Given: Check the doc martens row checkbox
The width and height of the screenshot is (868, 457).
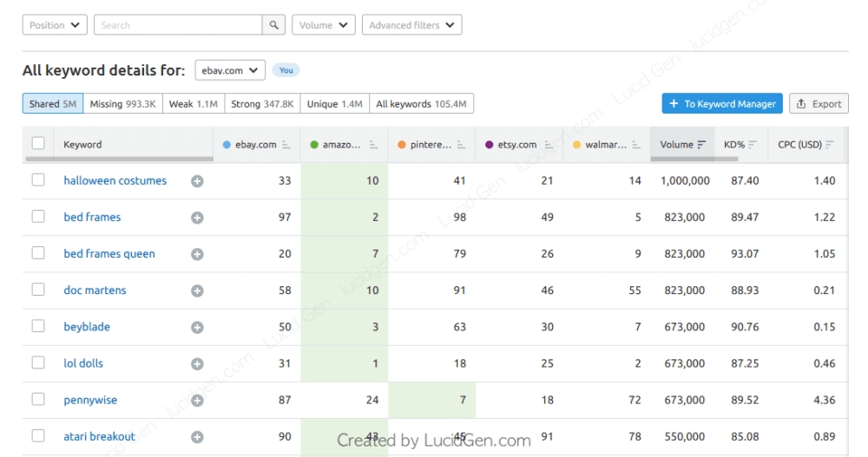Looking at the screenshot, I should coord(38,290).
